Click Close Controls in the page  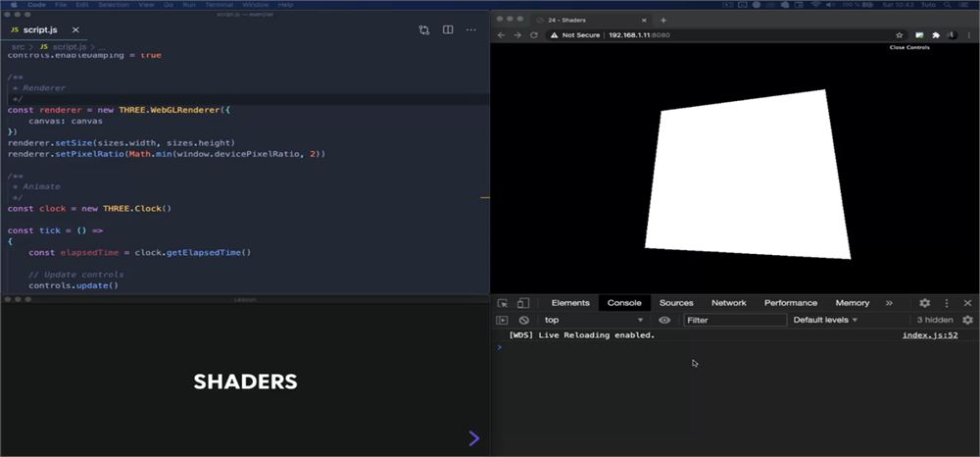909,47
